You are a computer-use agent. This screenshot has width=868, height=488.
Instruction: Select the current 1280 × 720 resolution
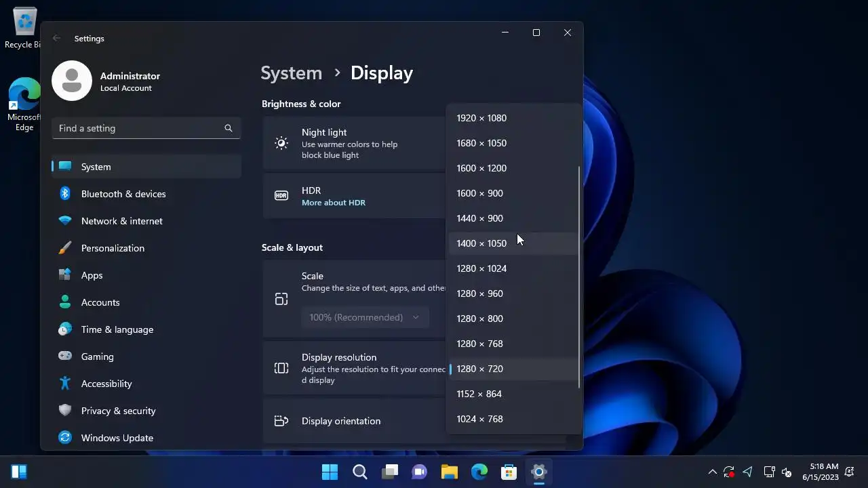point(513,369)
